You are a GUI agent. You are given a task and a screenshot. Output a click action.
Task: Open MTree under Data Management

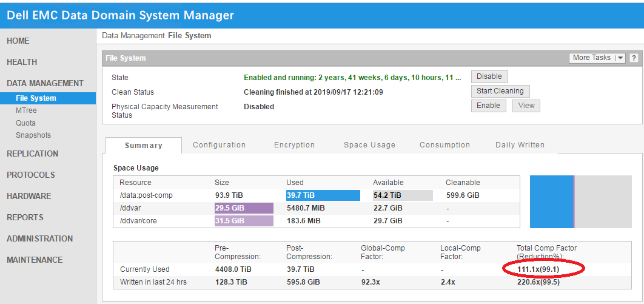(x=26, y=110)
